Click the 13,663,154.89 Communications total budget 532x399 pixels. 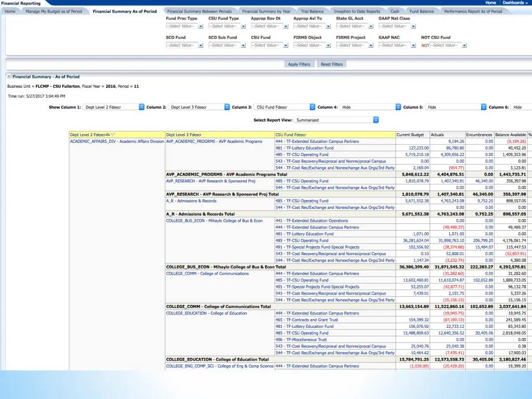414,307
